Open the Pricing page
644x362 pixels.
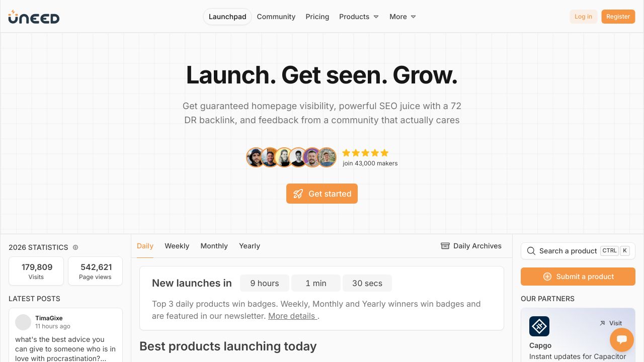(317, 17)
